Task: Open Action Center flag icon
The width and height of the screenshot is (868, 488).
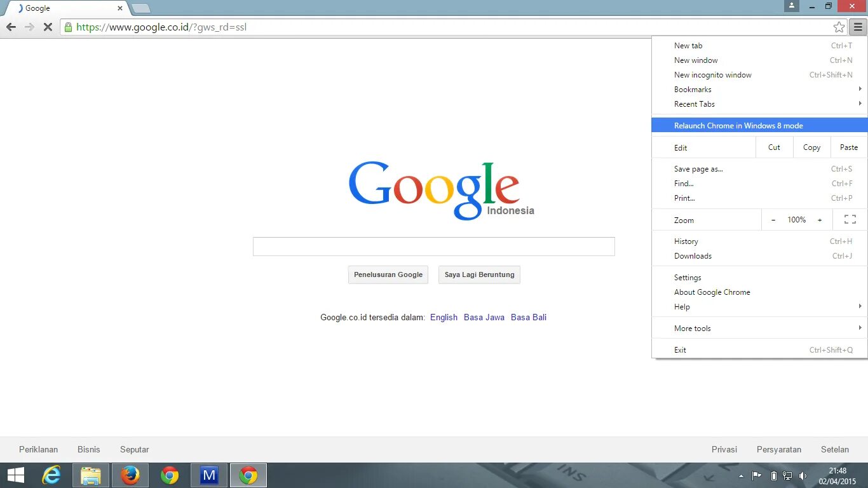Action: 757,475
